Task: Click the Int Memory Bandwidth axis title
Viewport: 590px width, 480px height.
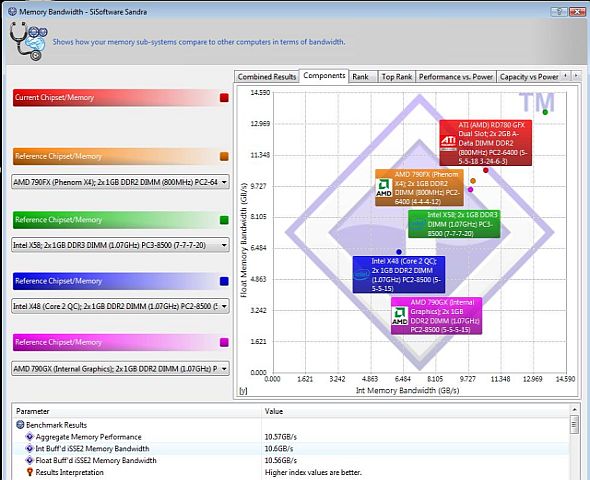Action: click(408, 390)
